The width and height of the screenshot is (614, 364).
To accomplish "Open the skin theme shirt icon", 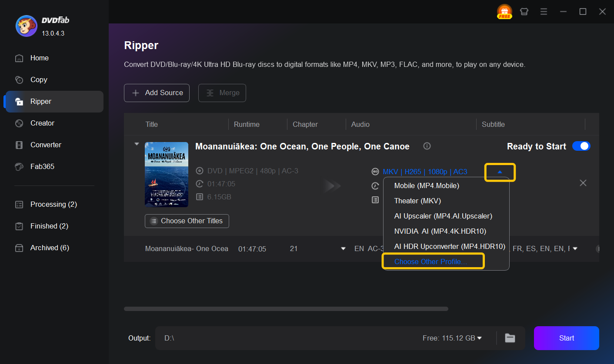I will click(x=524, y=12).
